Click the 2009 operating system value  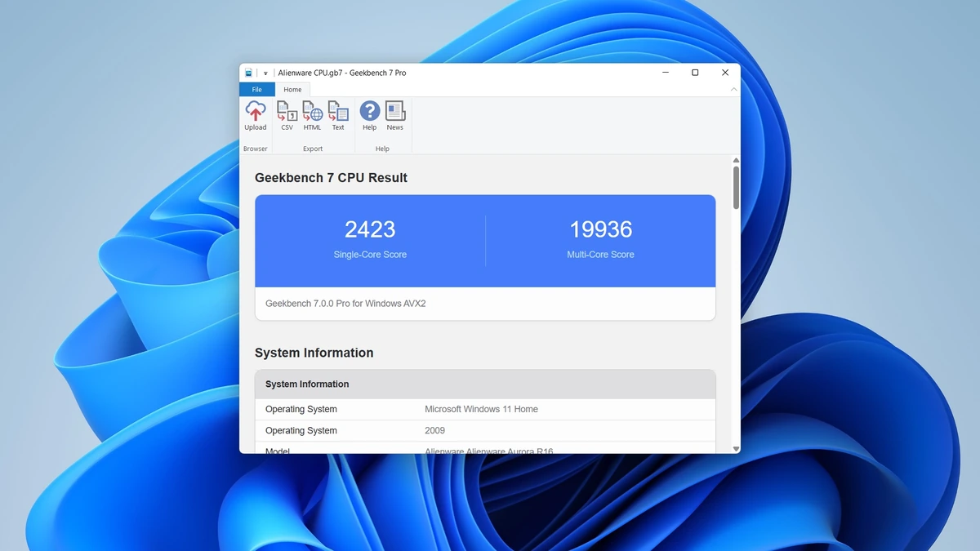pos(434,430)
